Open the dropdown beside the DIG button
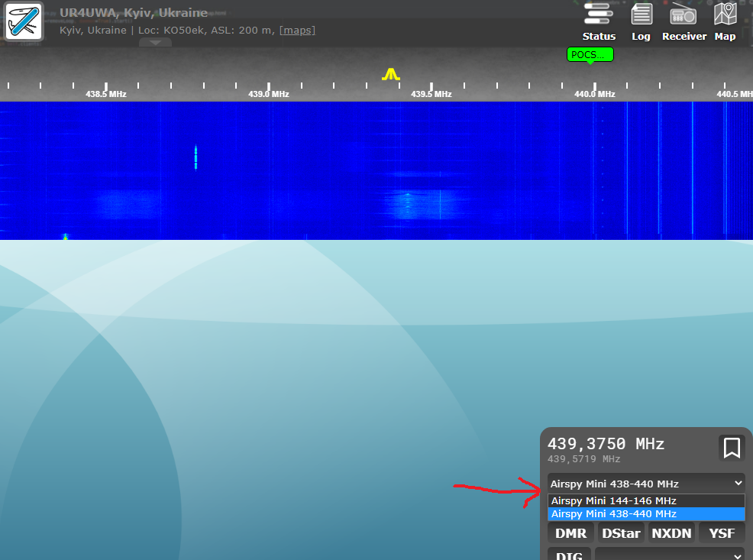 [670, 554]
